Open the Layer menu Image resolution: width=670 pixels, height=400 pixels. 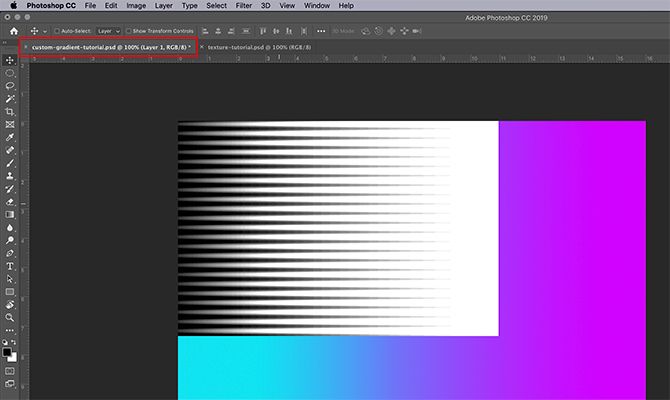(x=164, y=6)
